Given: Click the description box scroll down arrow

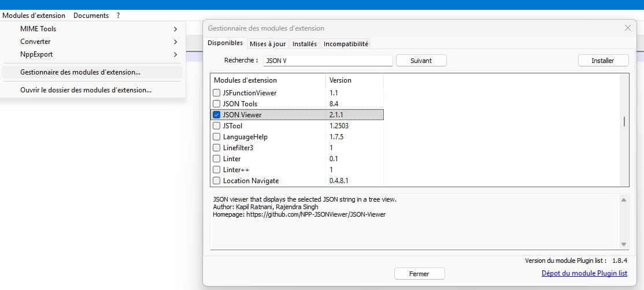Looking at the screenshot, I should pos(623,244).
